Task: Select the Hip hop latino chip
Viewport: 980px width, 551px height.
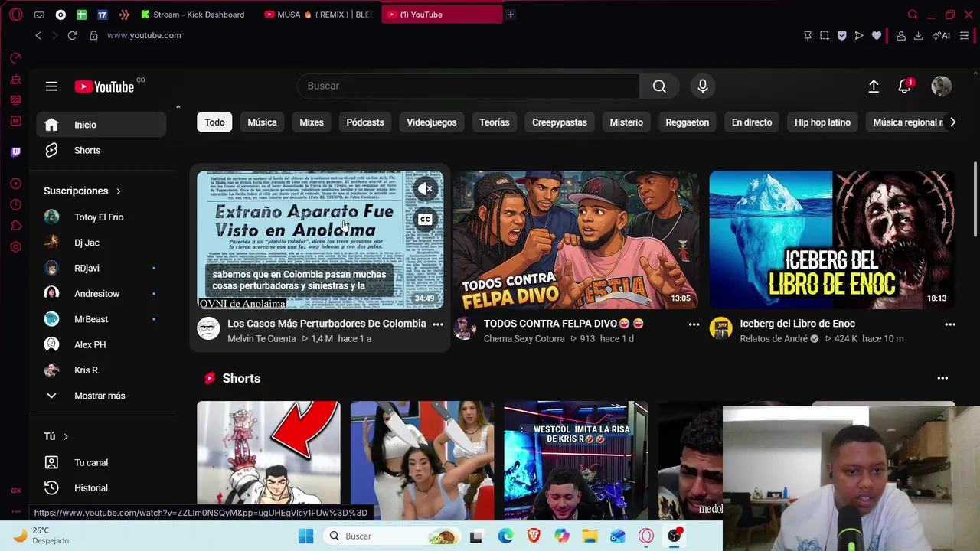Action: [x=822, y=122]
